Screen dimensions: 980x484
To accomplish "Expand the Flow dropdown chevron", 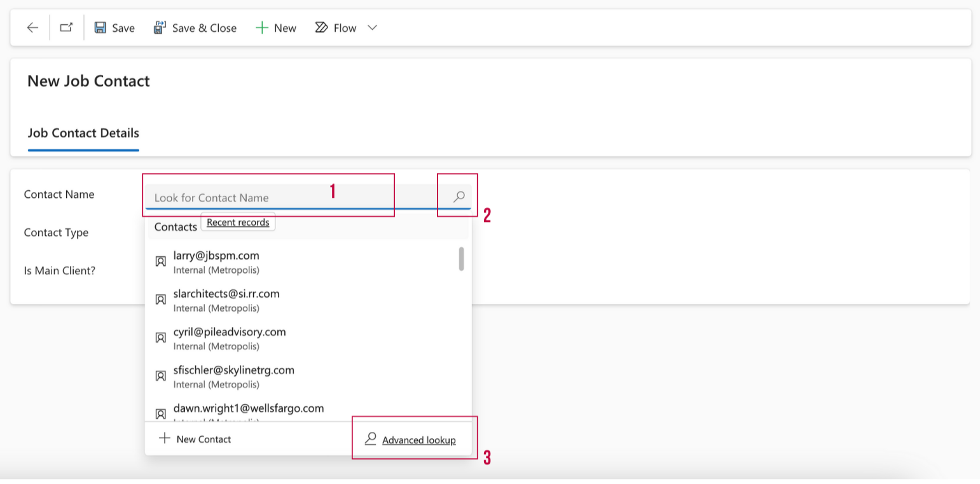I will [373, 28].
